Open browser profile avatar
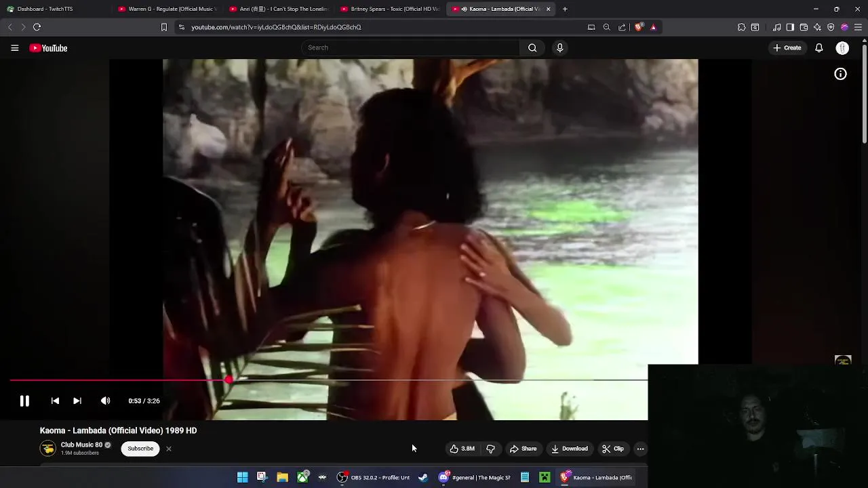This screenshot has width=868, height=488. click(x=844, y=27)
